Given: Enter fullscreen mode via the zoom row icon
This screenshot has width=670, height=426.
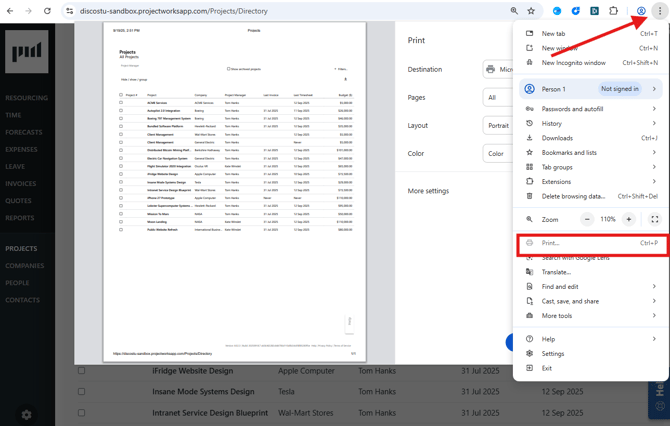Looking at the screenshot, I should tap(655, 219).
